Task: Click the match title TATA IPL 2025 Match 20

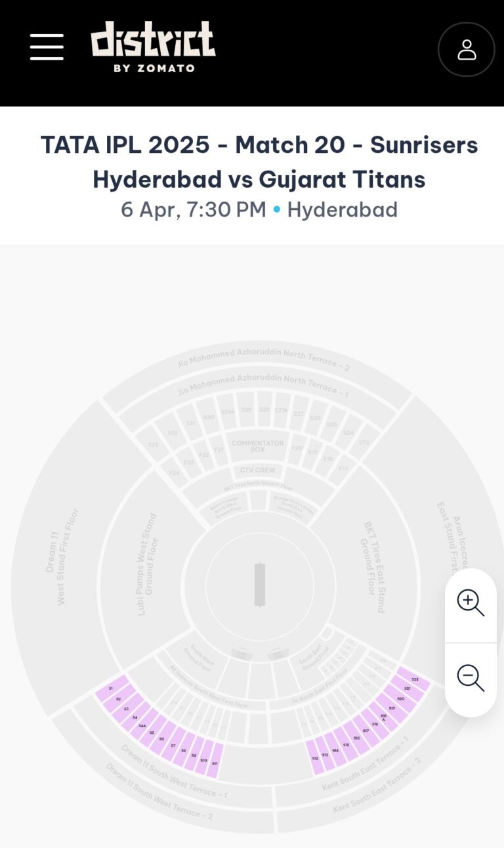Action: click(260, 161)
